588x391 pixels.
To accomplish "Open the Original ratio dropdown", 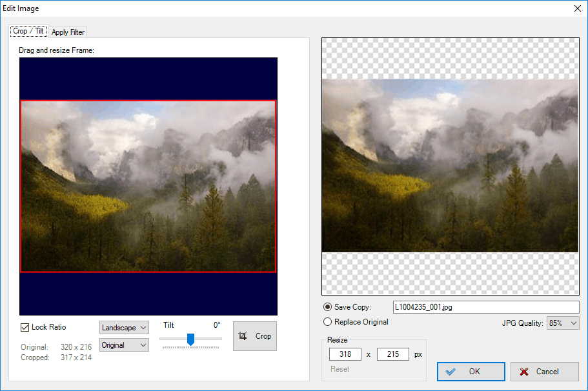I will pos(124,345).
